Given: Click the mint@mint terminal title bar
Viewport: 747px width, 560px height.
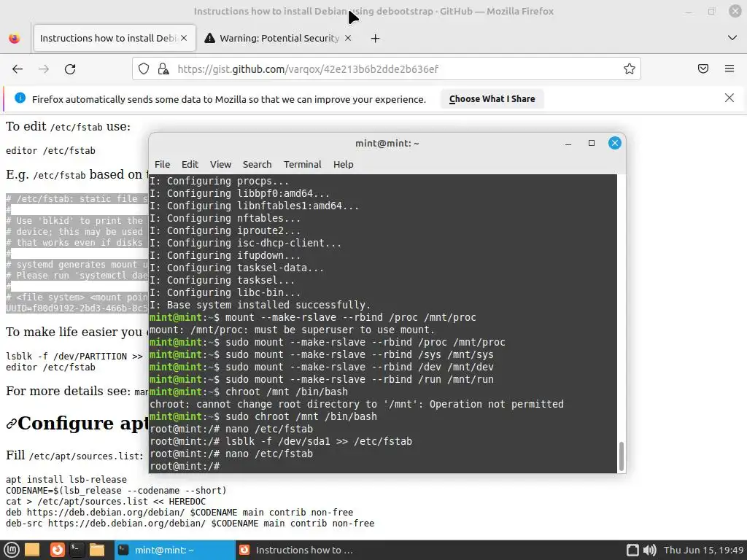Looking at the screenshot, I should click(x=387, y=144).
